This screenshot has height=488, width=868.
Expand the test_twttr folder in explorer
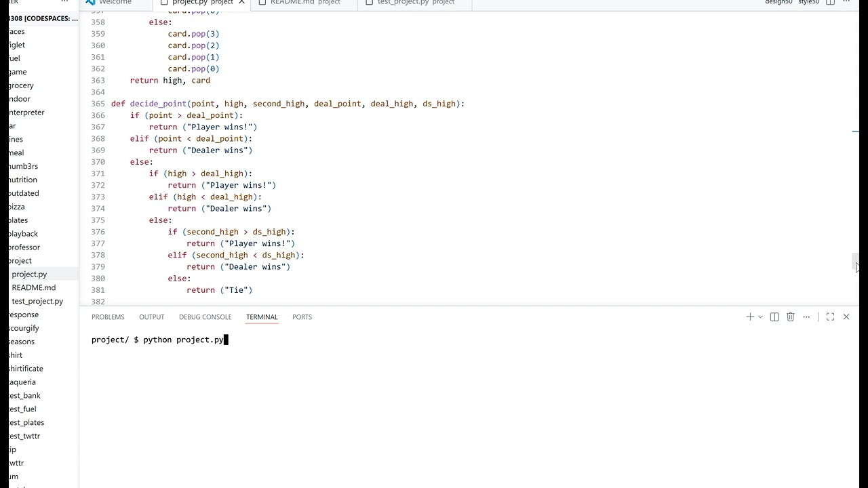[24, 436]
